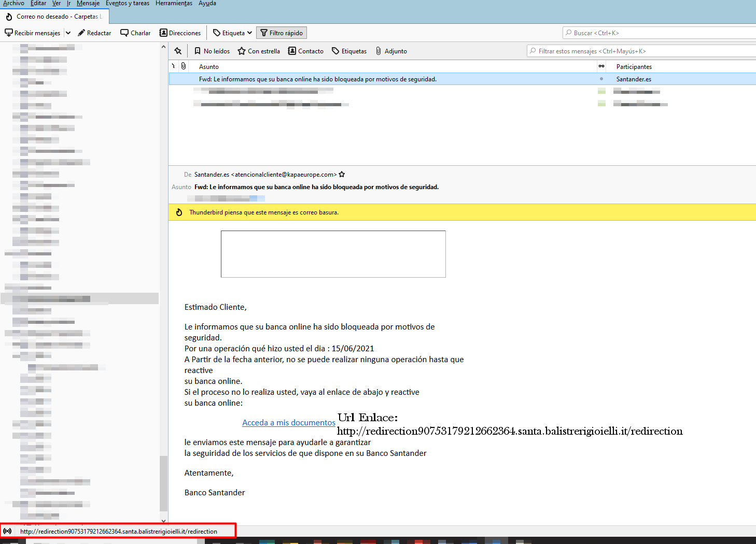This screenshot has height=544, width=756.
Task: Sort messages by the attachment column icon
Action: coord(184,66)
